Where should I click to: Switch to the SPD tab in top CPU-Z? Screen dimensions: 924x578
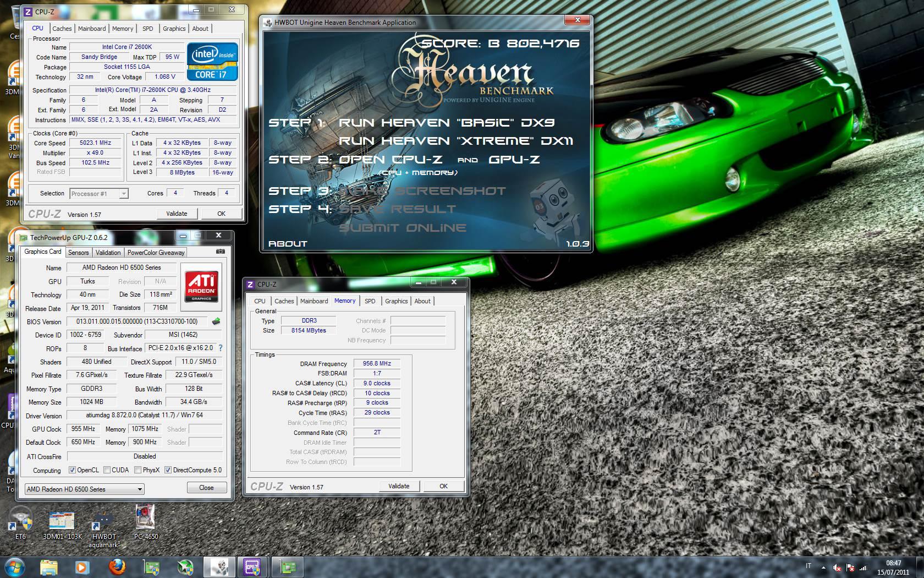pyautogui.click(x=148, y=29)
